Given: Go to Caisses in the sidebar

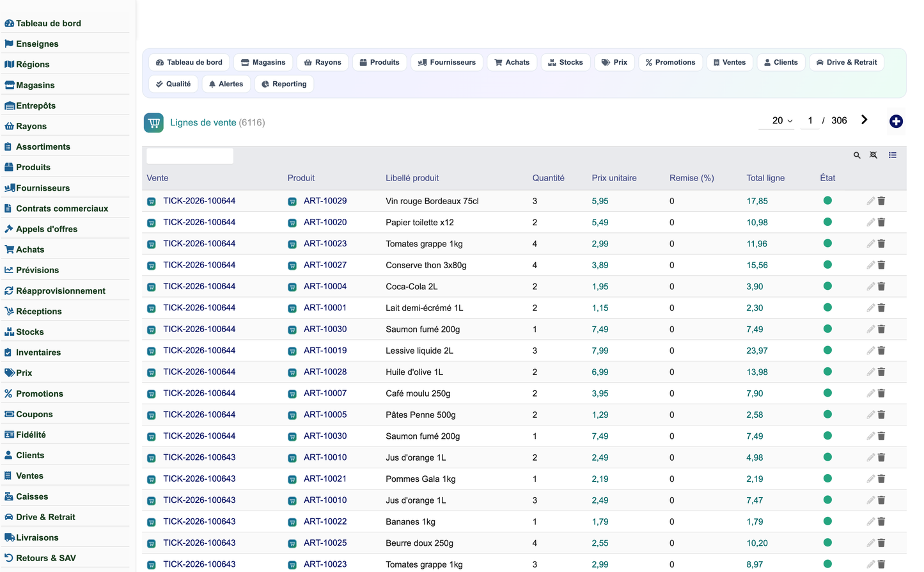Looking at the screenshot, I should tap(32, 497).
